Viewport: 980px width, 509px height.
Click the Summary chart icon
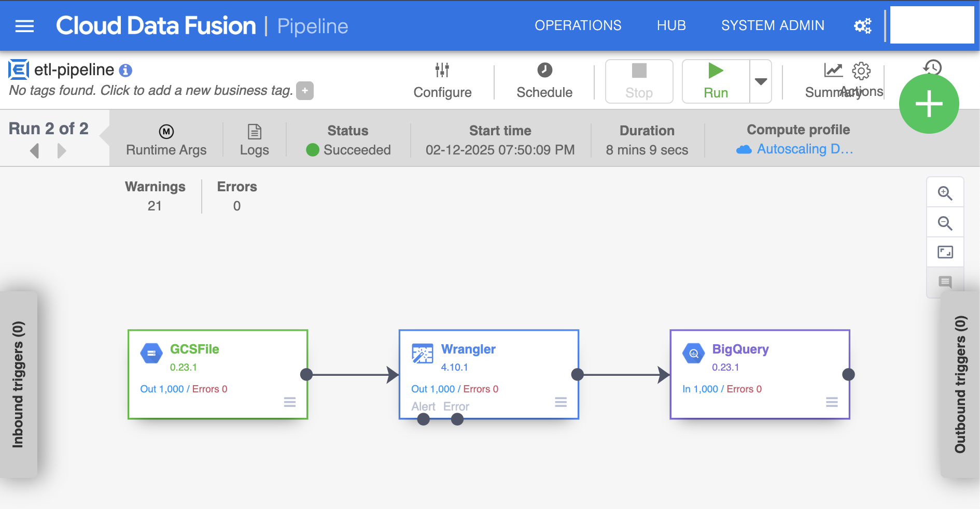pos(833,71)
